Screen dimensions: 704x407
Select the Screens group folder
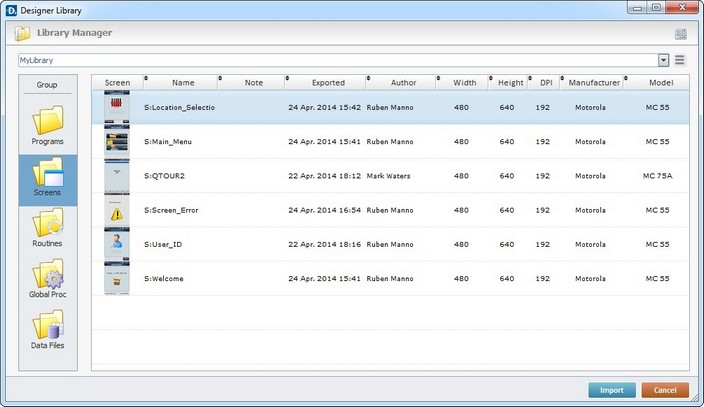(48, 180)
